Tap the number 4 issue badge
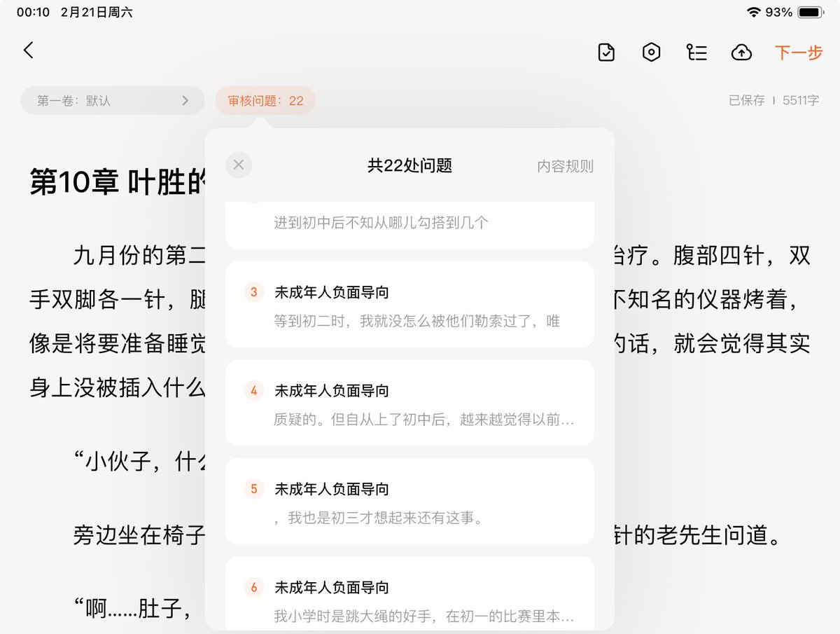The height and width of the screenshot is (634, 840). (x=254, y=390)
